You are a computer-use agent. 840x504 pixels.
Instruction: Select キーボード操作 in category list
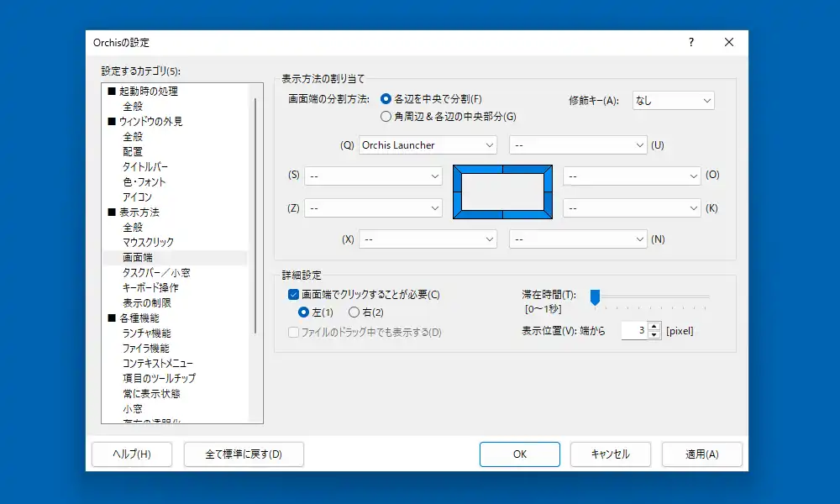point(150,287)
